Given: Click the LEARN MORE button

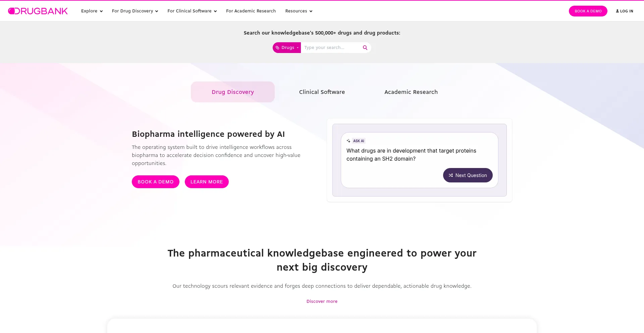Looking at the screenshot, I should click(207, 181).
